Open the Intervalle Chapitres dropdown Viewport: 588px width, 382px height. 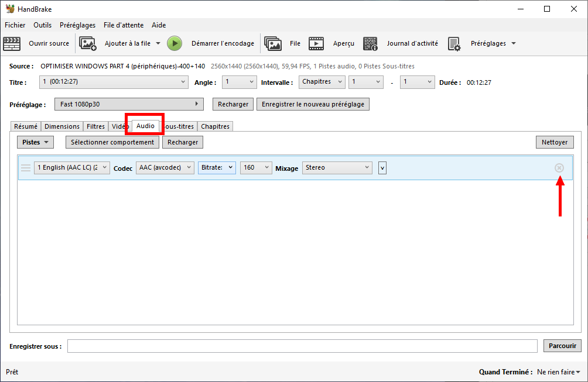(x=322, y=82)
